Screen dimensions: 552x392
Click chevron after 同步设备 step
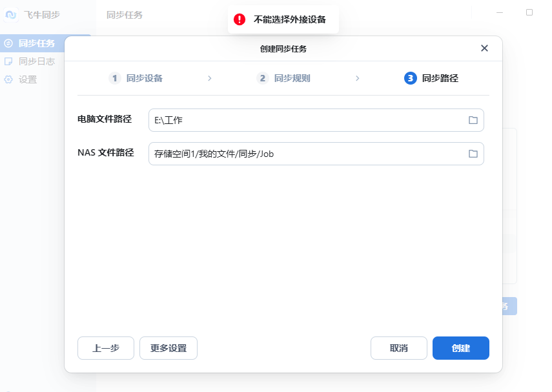coord(210,78)
